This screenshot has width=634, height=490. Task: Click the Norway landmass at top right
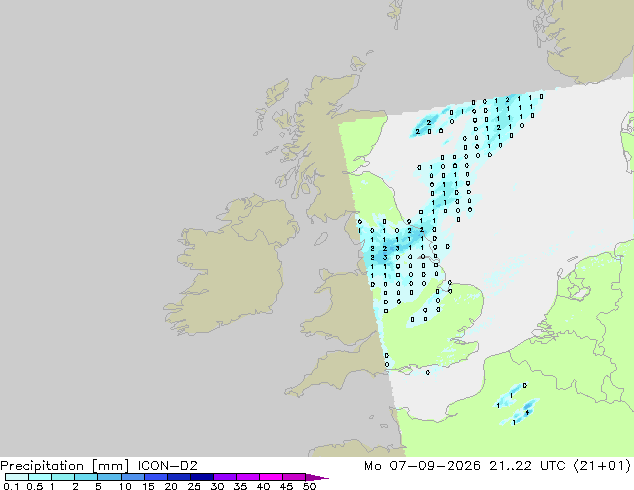(588, 38)
